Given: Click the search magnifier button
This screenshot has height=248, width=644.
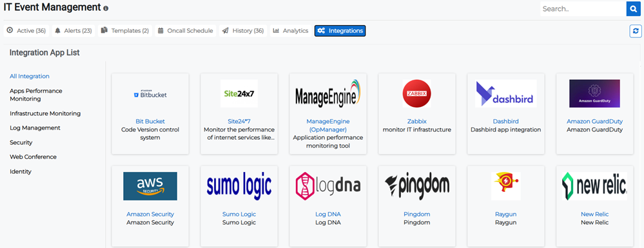Looking at the screenshot, I should pyautogui.click(x=633, y=8).
